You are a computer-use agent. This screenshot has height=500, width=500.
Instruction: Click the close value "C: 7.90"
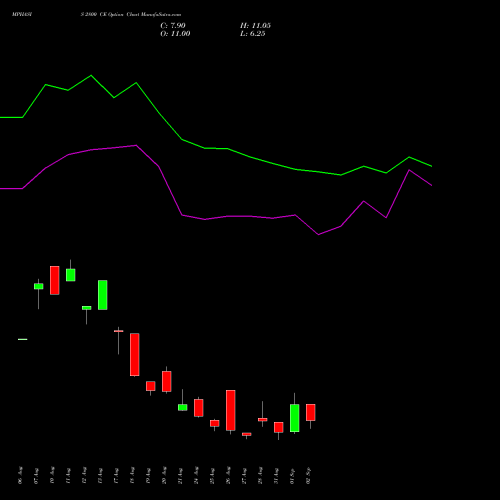pyautogui.click(x=173, y=26)
